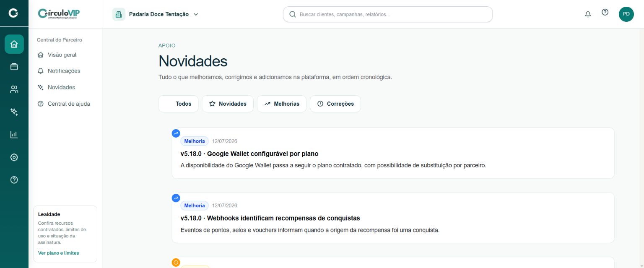The width and height of the screenshot is (644, 268).
Task: Click the Melhoria tag on Webhooks entry
Action: (195, 206)
